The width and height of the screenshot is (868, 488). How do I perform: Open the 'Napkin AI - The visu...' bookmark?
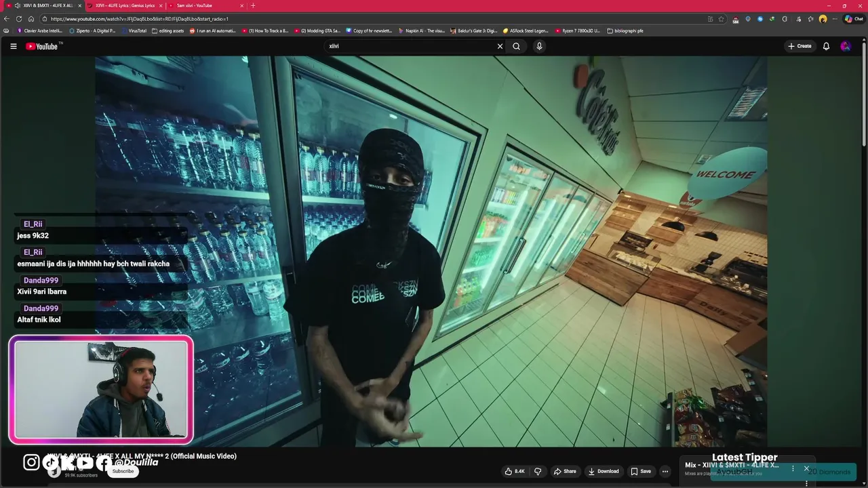click(422, 30)
